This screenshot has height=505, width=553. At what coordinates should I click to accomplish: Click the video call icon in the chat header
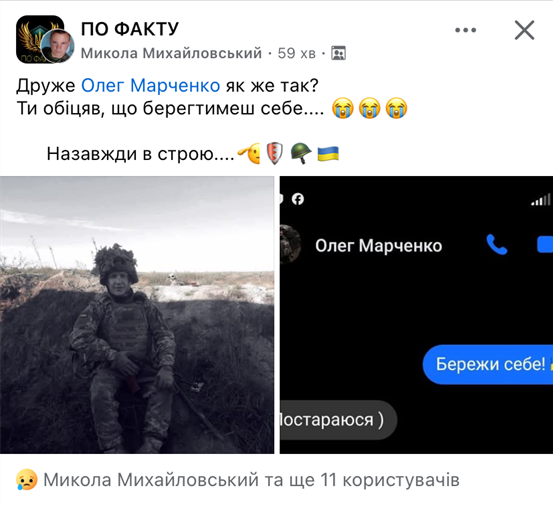[545, 245]
